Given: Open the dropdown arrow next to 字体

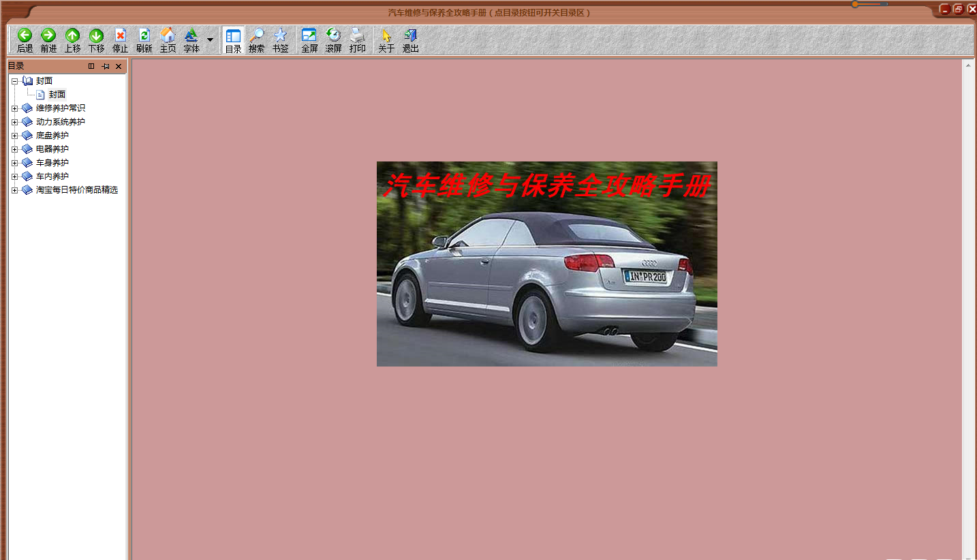Looking at the screenshot, I should 210,40.
